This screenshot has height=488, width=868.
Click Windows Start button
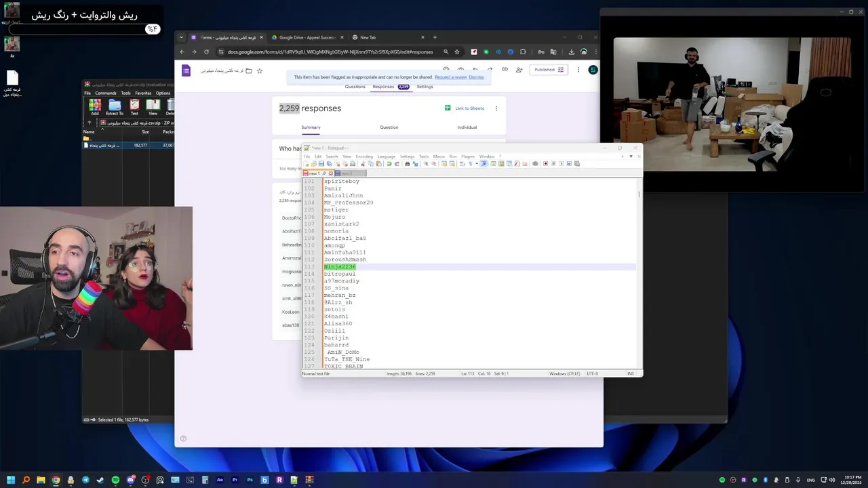tap(11, 480)
